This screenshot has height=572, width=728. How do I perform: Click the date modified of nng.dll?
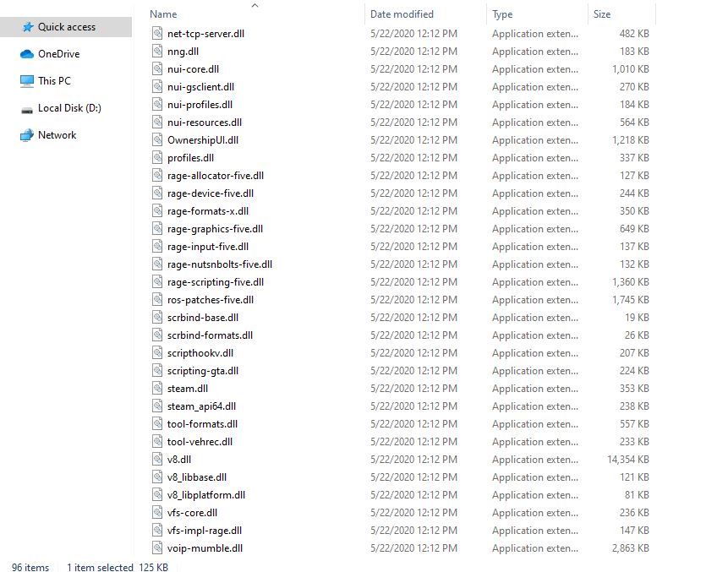[413, 51]
